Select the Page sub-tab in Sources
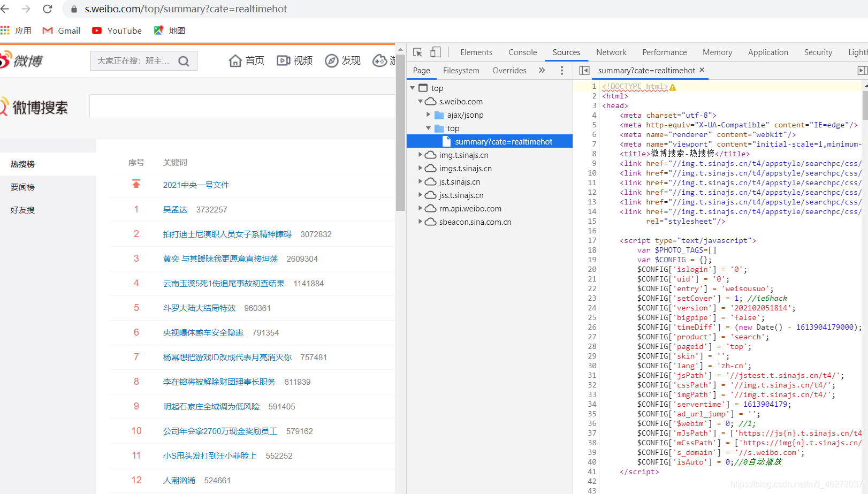868x494 pixels. [421, 70]
